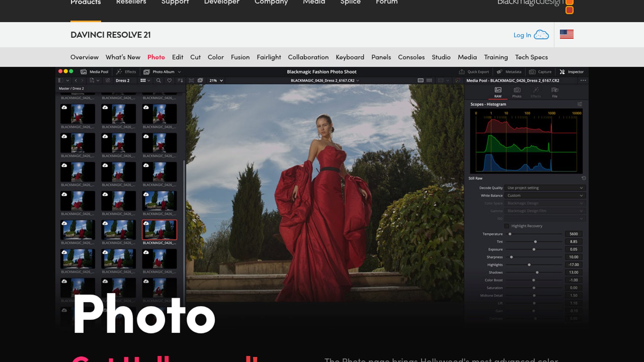The width and height of the screenshot is (644, 362).
Task: Click the Log In link
Action: coord(522,35)
